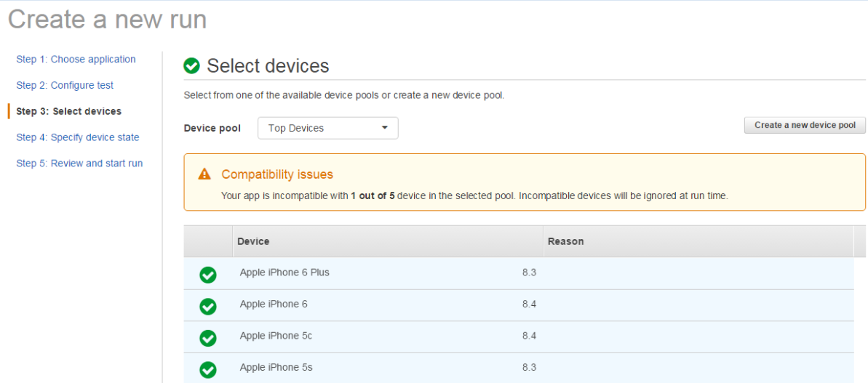Select the Apple iPhone 5c row
This screenshot has width=868, height=383.
(519, 336)
